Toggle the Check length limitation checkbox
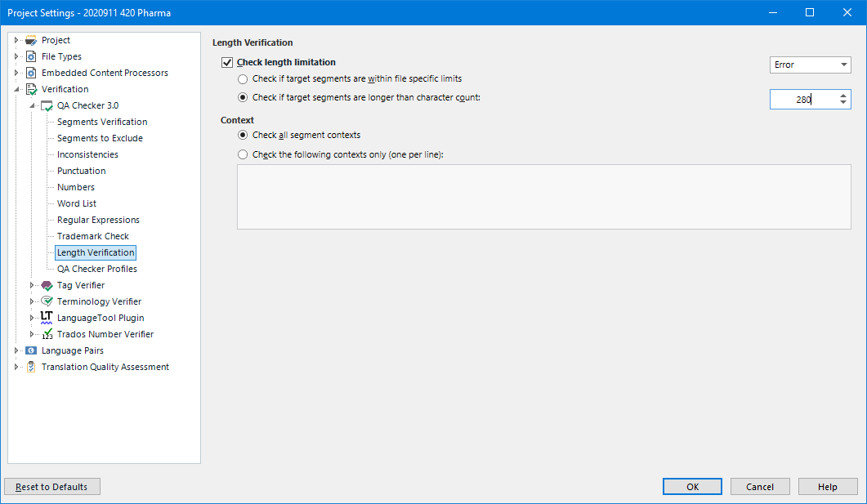Image resolution: width=867 pixels, height=504 pixels. tap(226, 62)
